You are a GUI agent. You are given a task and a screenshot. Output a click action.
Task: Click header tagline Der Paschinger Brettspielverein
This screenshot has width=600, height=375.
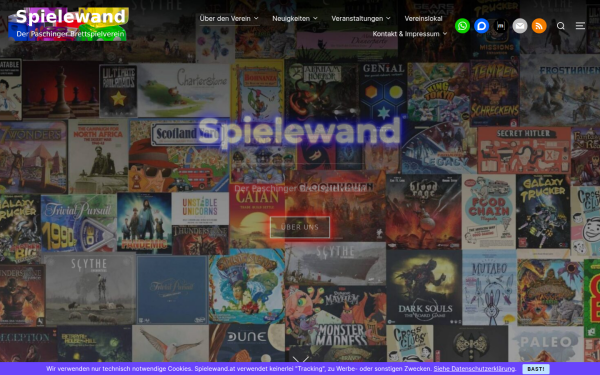(x=70, y=34)
